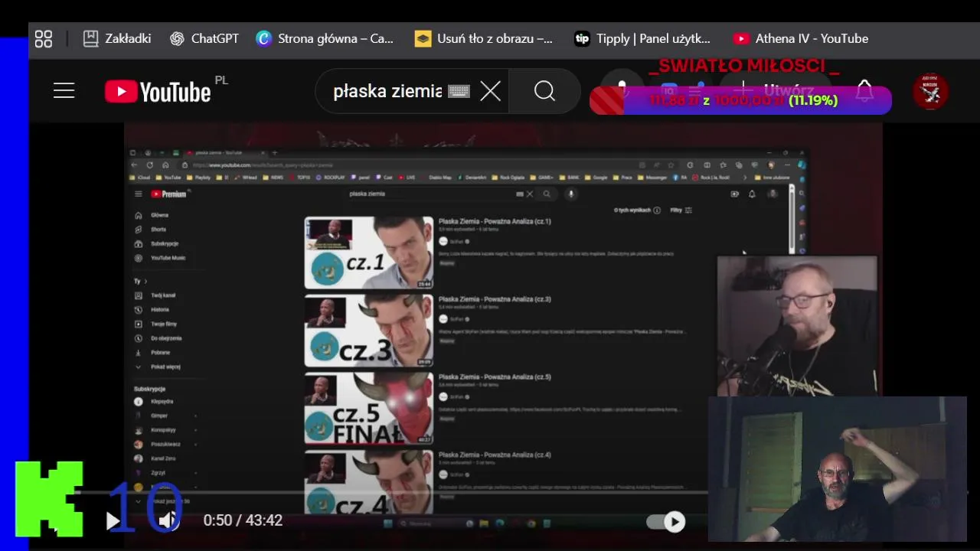The height and width of the screenshot is (551, 980).
Task: Open the cz.3 video thumbnail
Action: [x=369, y=331]
